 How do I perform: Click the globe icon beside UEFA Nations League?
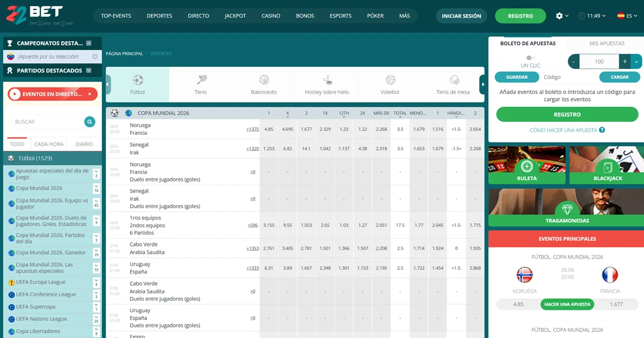(x=12, y=319)
